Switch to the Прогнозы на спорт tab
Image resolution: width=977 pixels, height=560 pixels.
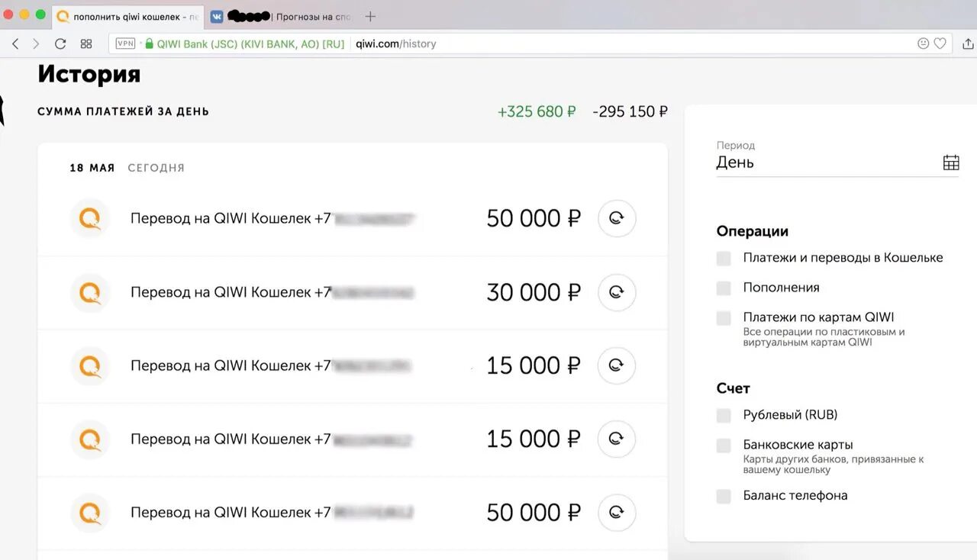pos(281,16)
